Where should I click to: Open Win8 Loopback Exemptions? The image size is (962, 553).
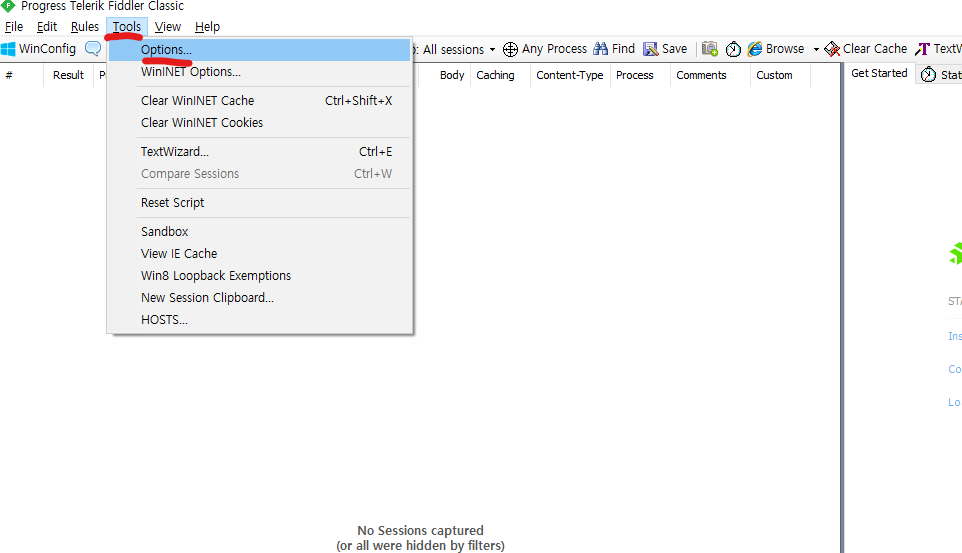point(260,276)
